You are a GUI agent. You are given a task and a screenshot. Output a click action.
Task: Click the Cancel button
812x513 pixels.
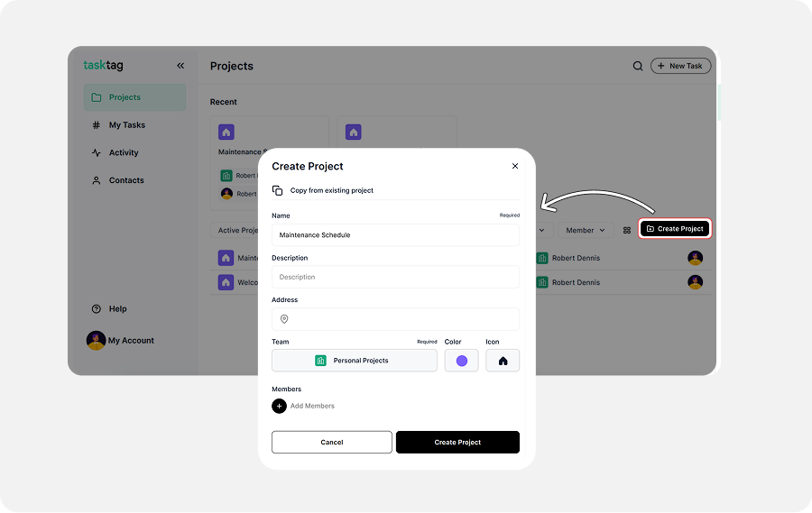point(331,442)
